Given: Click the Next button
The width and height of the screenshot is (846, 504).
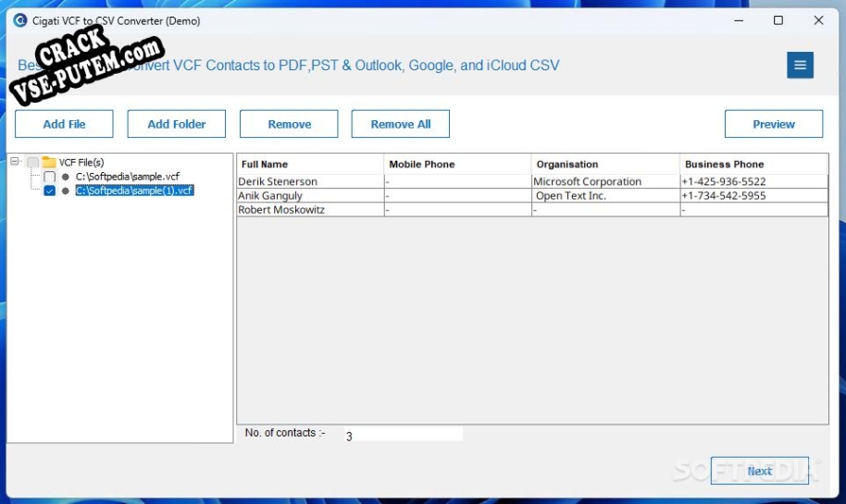Looking at the screenshot, I should (760, 471).
